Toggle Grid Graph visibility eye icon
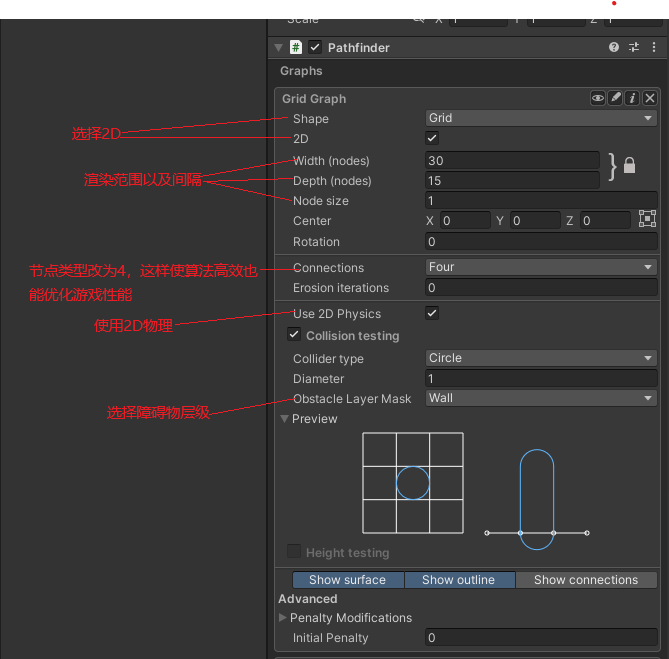669x659 pixels. pos(598,98)
